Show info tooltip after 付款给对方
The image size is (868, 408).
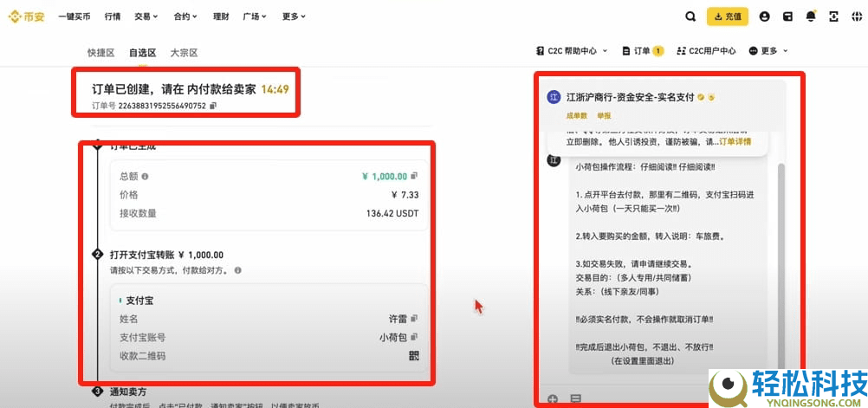coord(237,271)
